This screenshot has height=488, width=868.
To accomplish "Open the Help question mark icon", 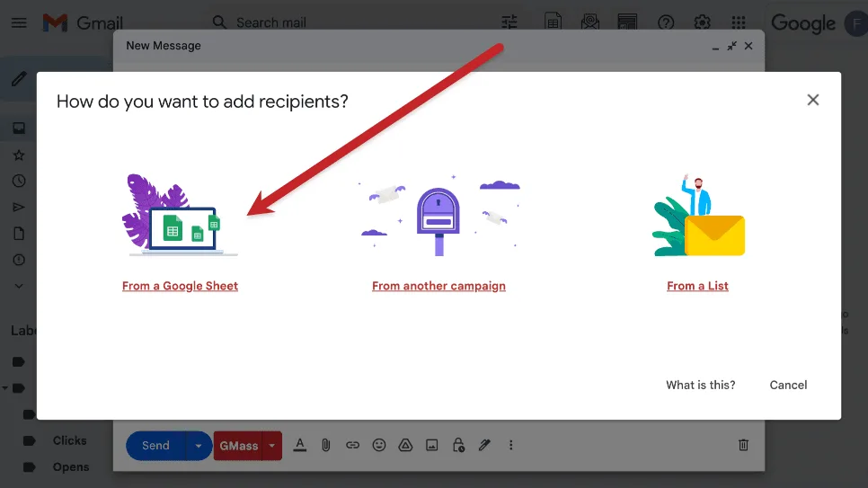I will [x=666, y=22].
